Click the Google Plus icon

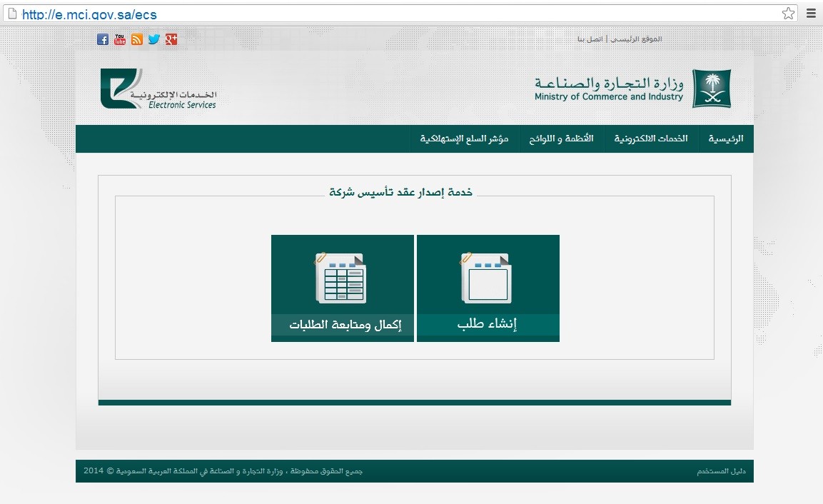[171, 39]
